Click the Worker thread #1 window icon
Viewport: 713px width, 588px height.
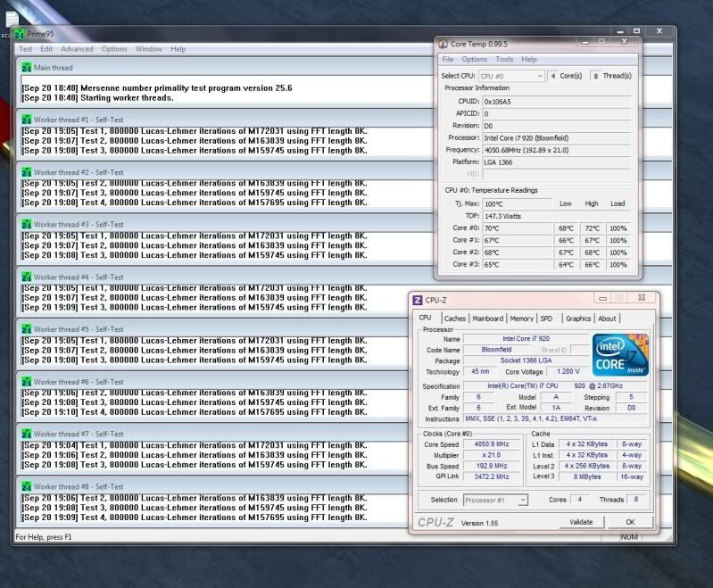pyautogui.click(x=27, y=120)
